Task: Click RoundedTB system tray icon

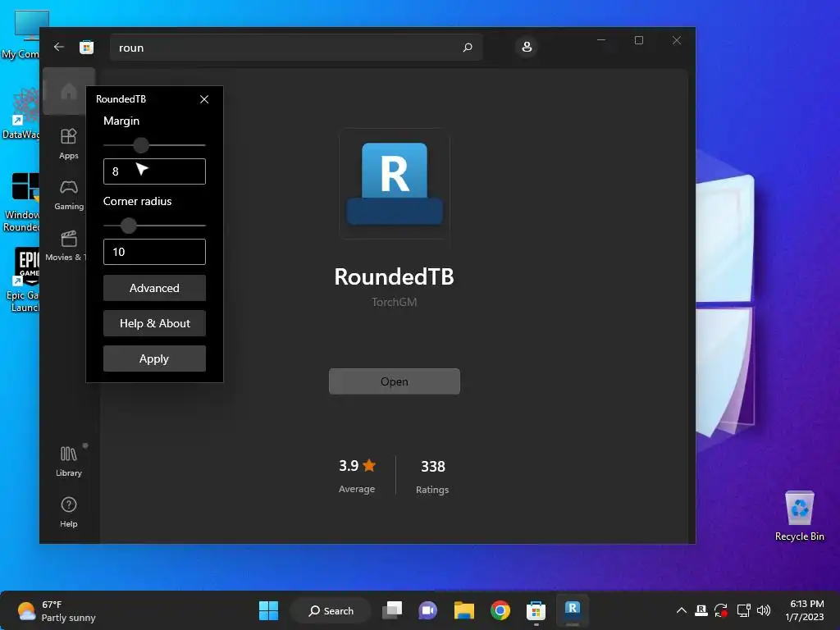Action: pyautogui.click(x=701, y=610)
